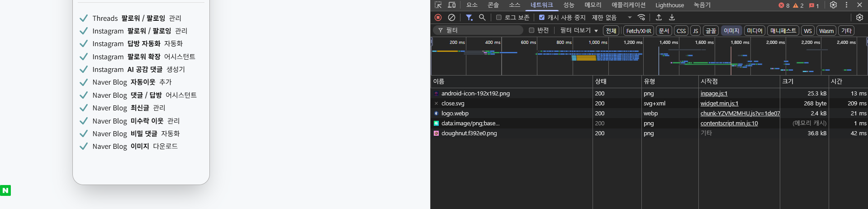Image resolution: width=868 pixels, height=209 pixels.
Task: Open DevTools settings gear at the top
Action: click(833, 5)
